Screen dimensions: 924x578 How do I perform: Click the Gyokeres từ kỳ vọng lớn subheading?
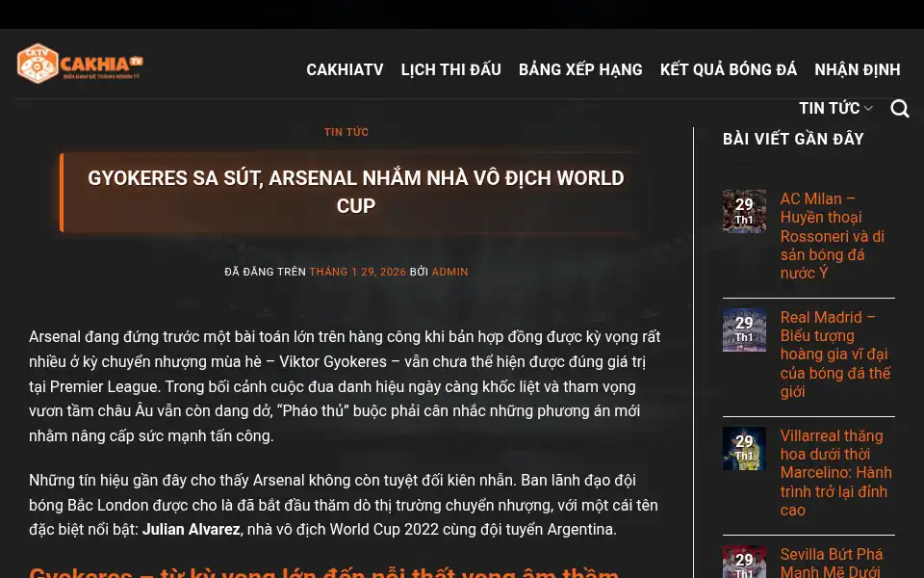[x=324, y=571]
